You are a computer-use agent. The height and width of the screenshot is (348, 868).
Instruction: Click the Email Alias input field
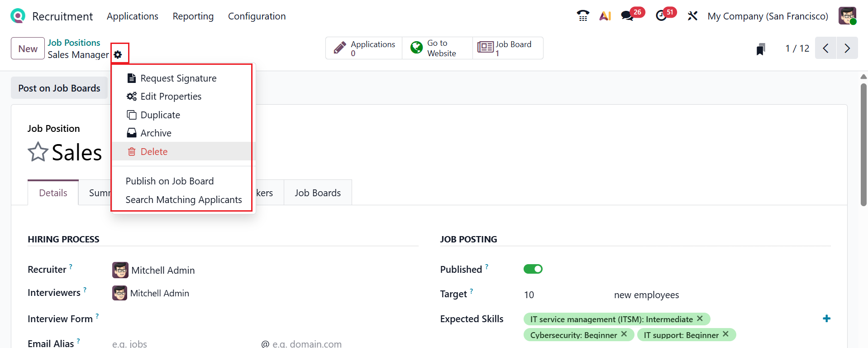tap(181, 343)
